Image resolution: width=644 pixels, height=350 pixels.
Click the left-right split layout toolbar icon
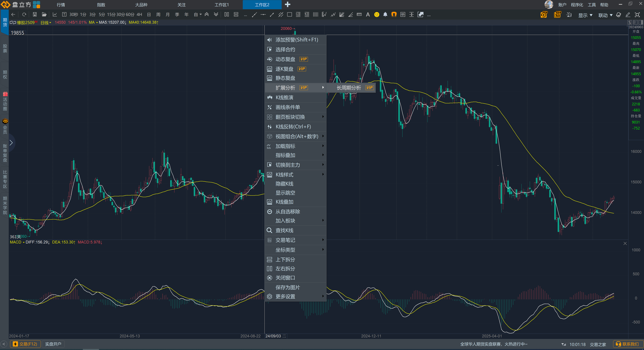[227, 14]
